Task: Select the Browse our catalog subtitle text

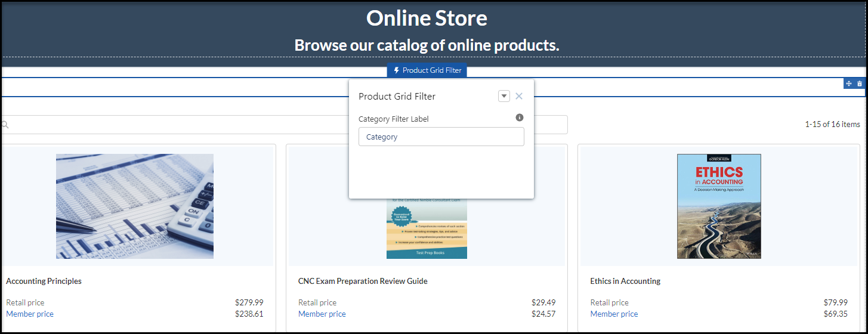Action: click(427, 45)
